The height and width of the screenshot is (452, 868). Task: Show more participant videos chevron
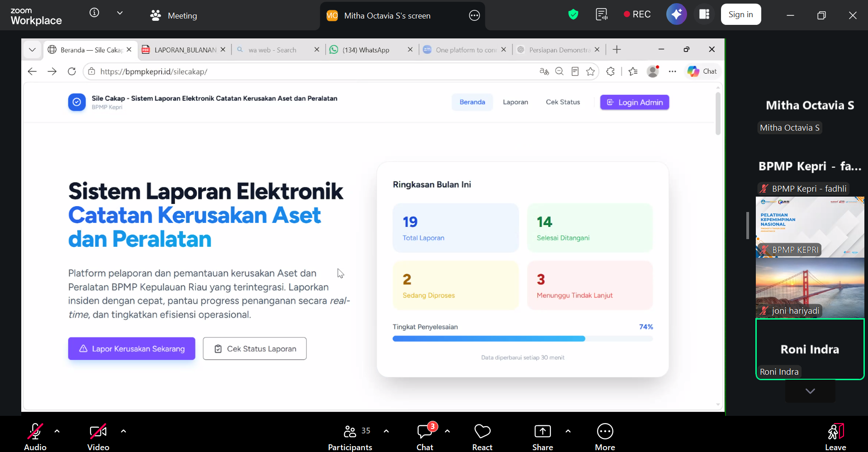click(x=810, y=391)
